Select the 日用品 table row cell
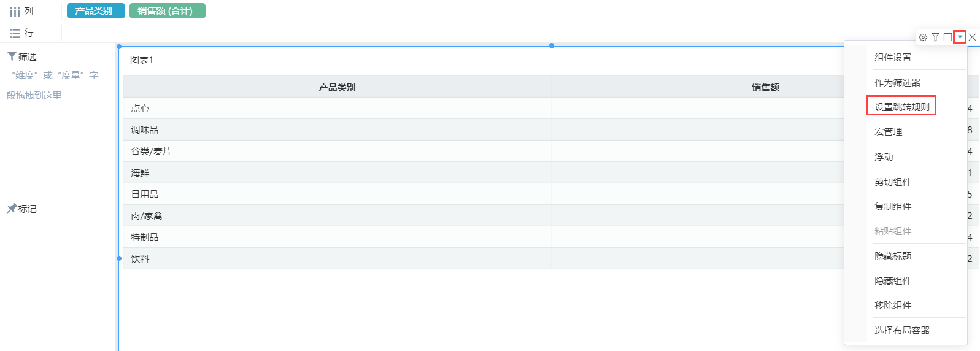This screenshot has height=351, width=980. pyautogui.click(x=337, y=195)
